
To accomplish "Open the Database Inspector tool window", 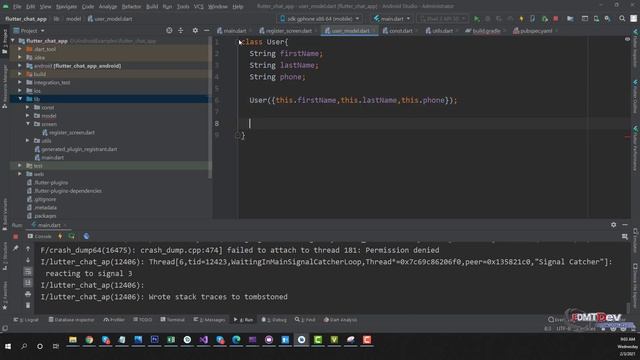I will (71, 320).
